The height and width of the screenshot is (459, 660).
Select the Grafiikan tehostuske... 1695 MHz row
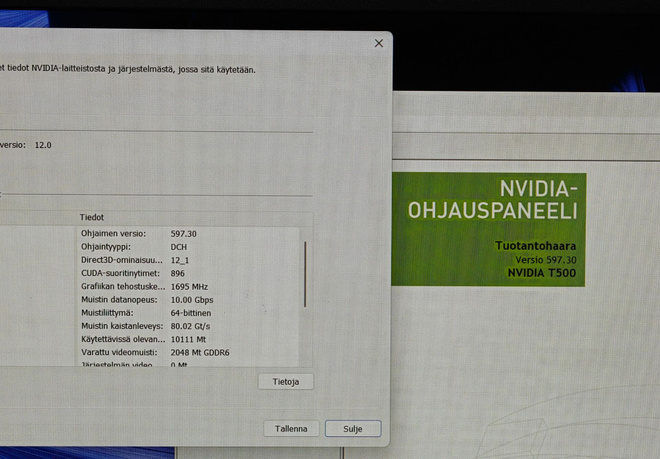[x=188, y=286]
